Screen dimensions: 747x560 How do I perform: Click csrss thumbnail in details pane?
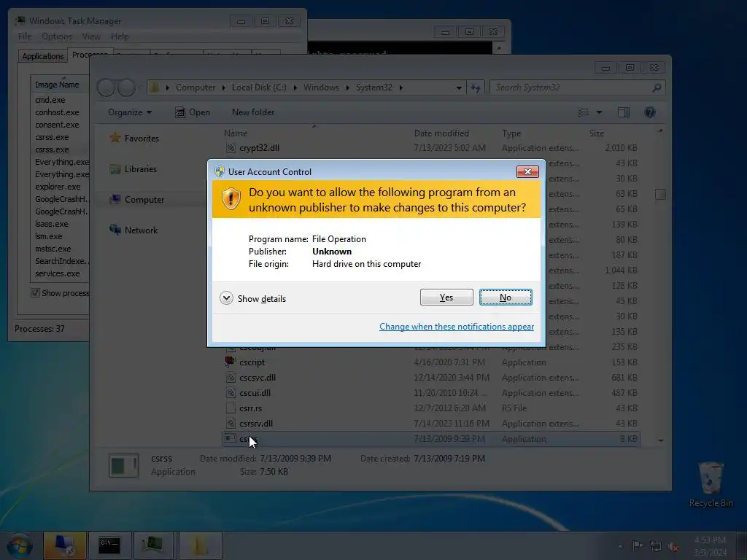tap(123, 465)
